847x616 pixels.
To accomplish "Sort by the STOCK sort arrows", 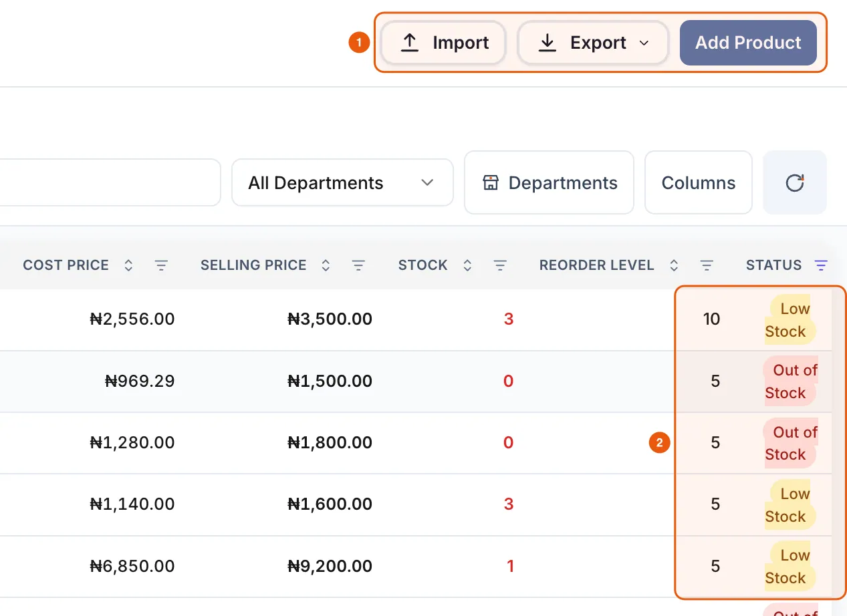I will coord(467,265).
